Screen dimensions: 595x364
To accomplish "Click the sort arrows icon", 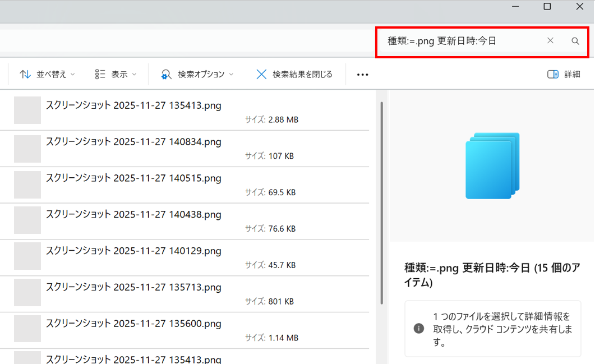I will pyautogui.click(x=25, y=74).
